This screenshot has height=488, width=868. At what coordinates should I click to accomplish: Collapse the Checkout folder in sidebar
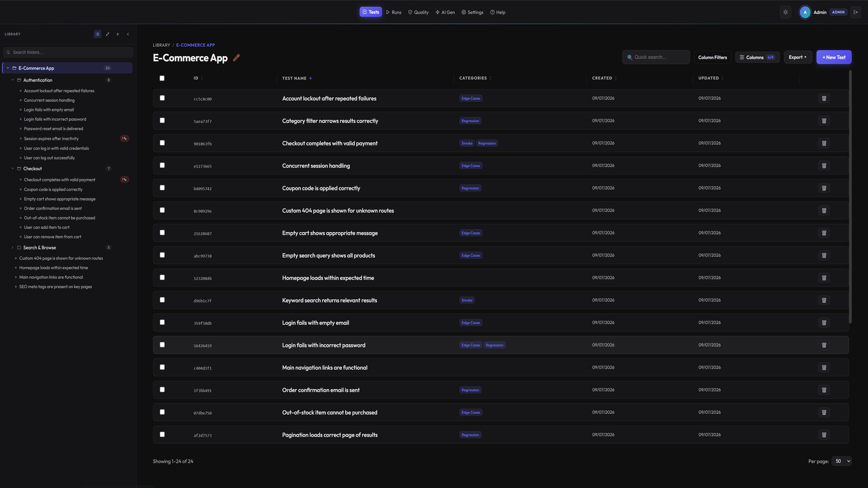13,169
